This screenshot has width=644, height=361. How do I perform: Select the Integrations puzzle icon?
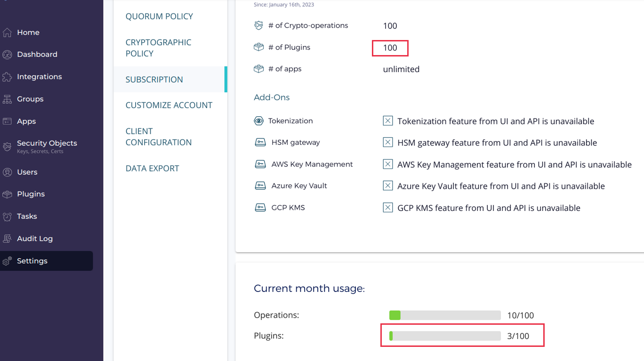7,77
